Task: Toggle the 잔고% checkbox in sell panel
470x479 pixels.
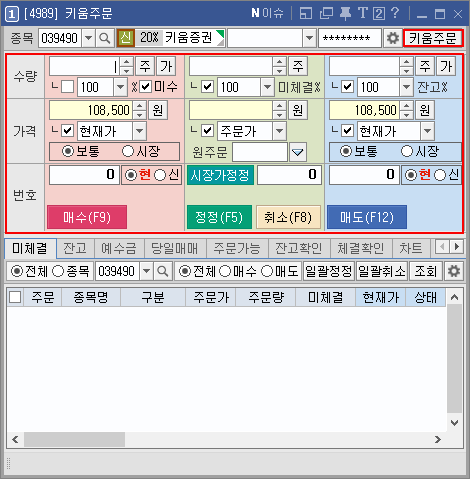Action: tap(347, 87)
